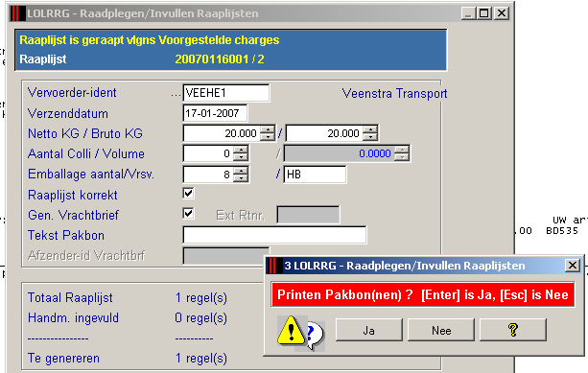
Task: Click the Volume field showing 0.0000
Action: (340, 153)
